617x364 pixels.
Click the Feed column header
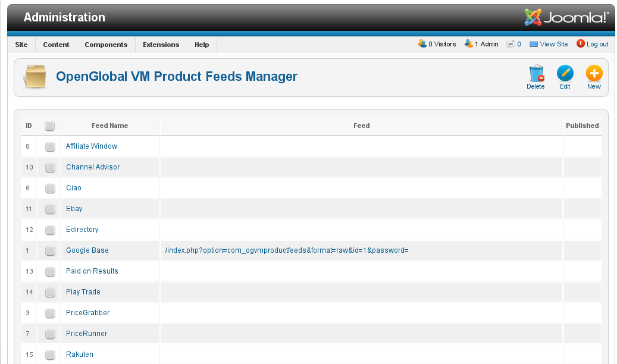pyautogui.click(x=362, y=125)
